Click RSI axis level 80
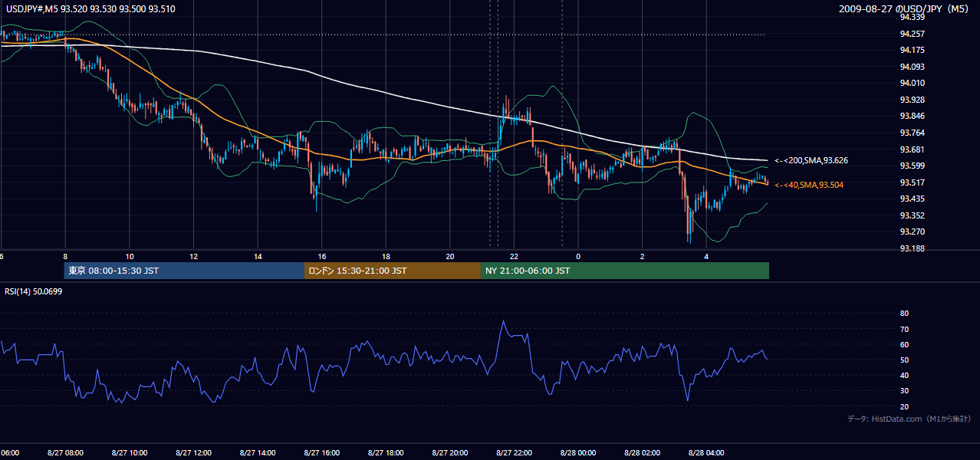The image size is (980, 460). [x=904, y=314]
